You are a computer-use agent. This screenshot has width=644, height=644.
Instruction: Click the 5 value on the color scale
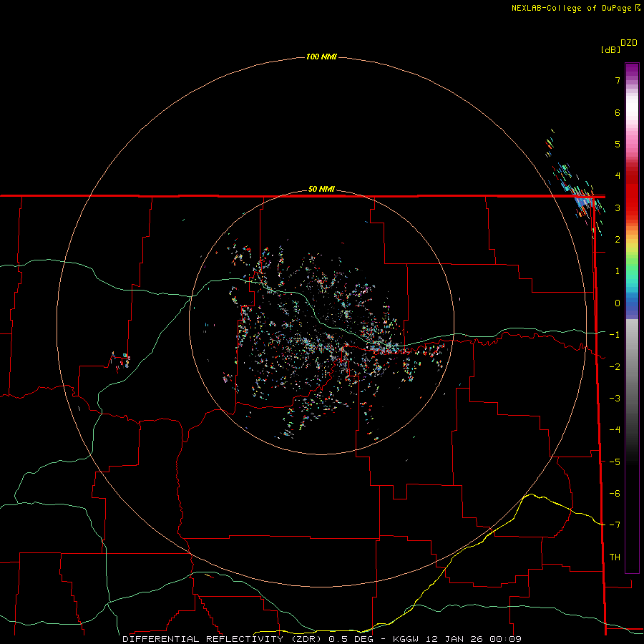618,144
